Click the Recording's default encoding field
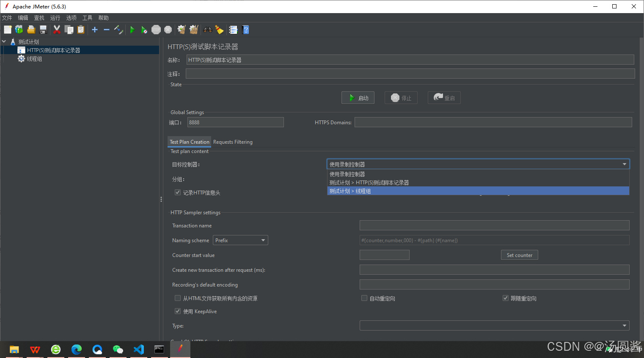This screenshot has height=358, width=644. [x=494, y=284]
